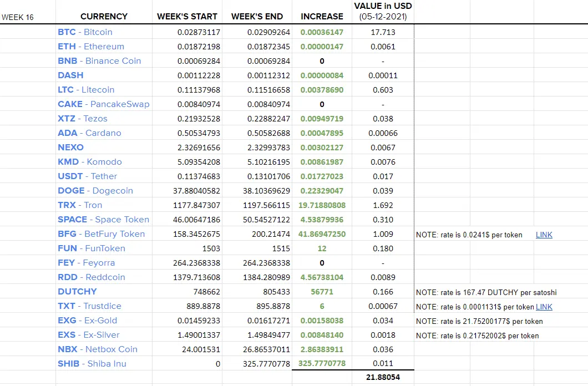Select Trustdice USD value 0.00067

[383, 306]
